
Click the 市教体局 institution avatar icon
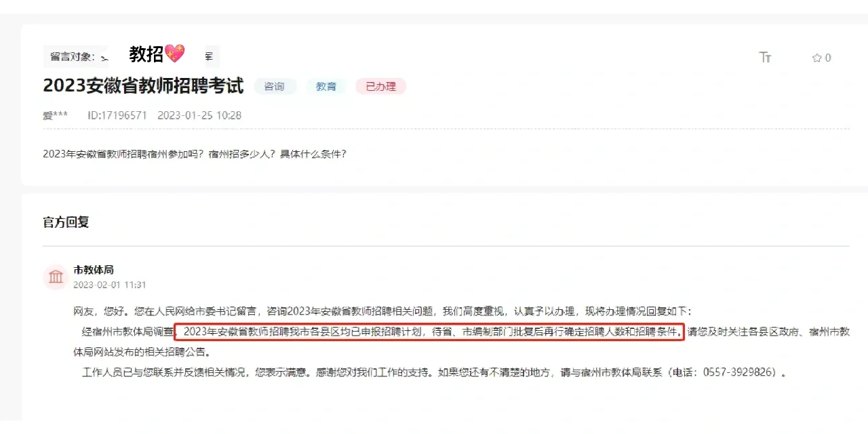coord(56,277)
